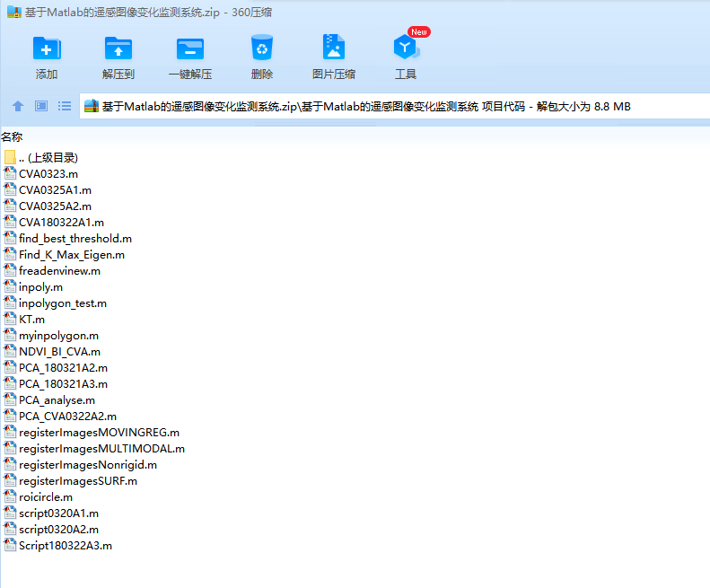Image resolution: width=710 pixels, height=588 pixels.
Task: Select the file CVA0325A2.m
Action: [x=56, y=206]
